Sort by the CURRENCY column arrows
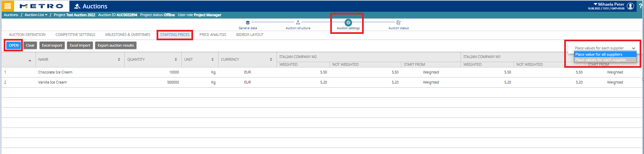Viewport: 644px width, 154px height. click(x=271, y=59)
